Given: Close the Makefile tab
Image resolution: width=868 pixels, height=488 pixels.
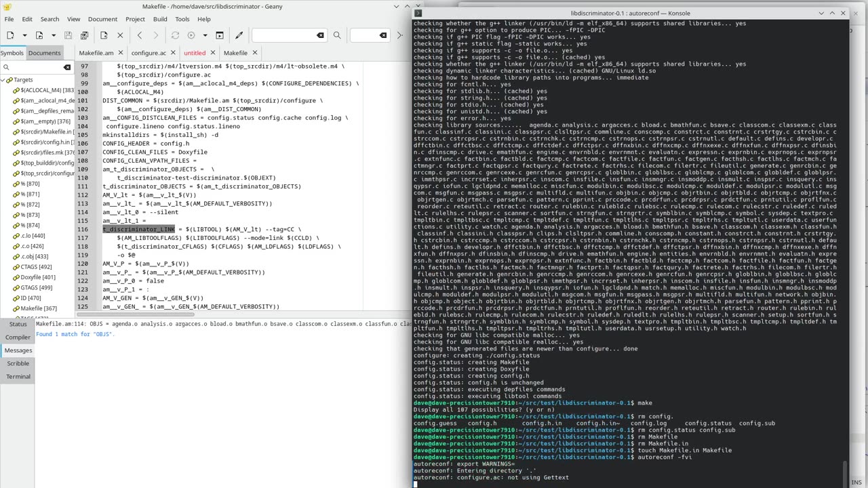Looking at the screenshot, I should [255, 53].
